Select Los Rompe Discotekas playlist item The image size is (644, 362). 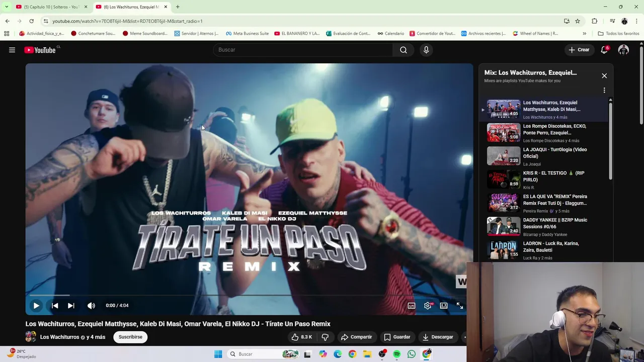[544, 133]
